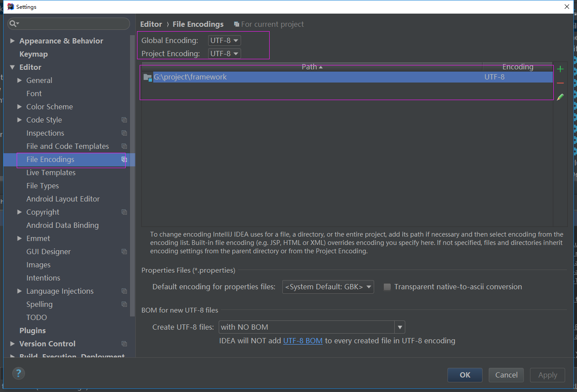The width and height of the screenshot is (577, 392).
Task: Click the Encoding column header
Action: 518,67
